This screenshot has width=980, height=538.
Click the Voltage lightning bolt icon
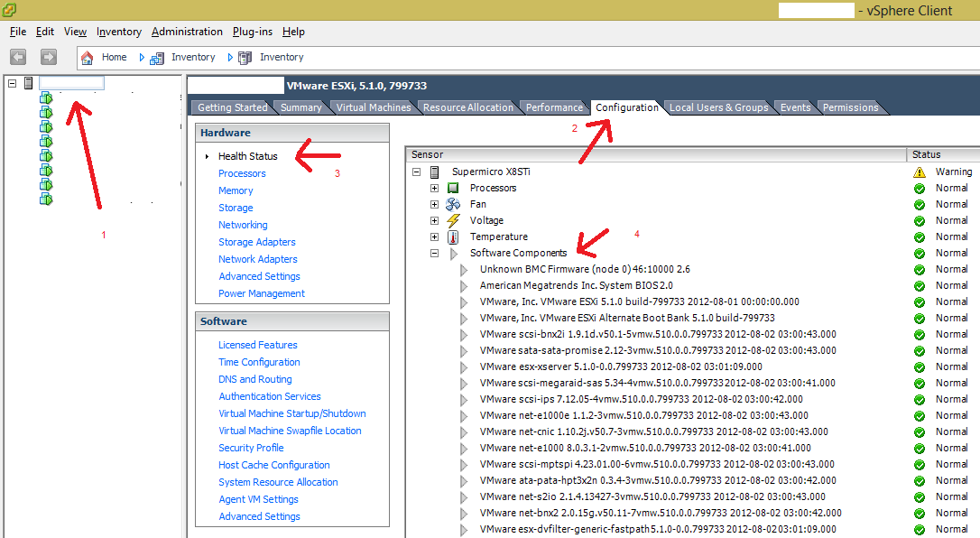point(453,220)
